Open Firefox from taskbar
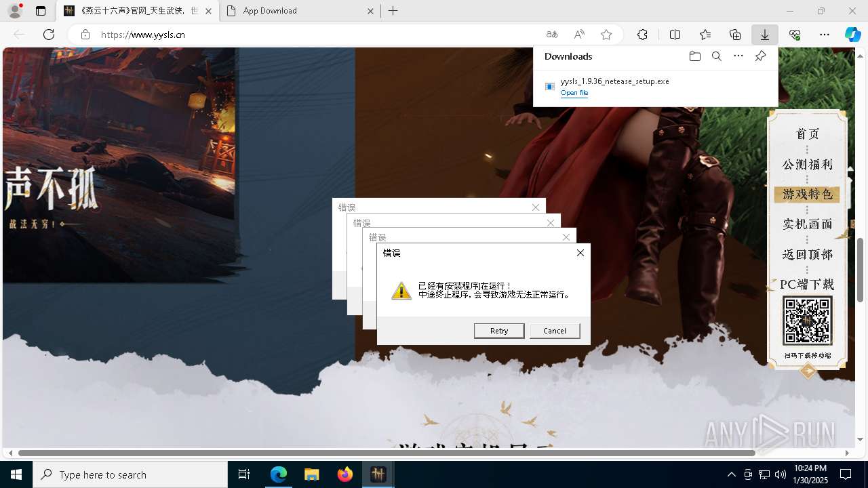Screen dimensions: 868x488 pyautogui.click(x=344, y=474)
